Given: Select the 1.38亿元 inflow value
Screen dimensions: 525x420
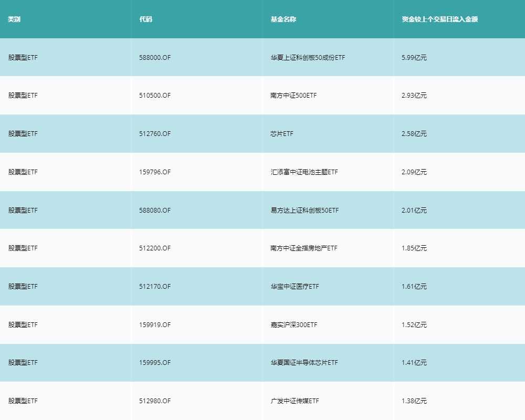Looking at the screenshot, I should click(414, 401).
